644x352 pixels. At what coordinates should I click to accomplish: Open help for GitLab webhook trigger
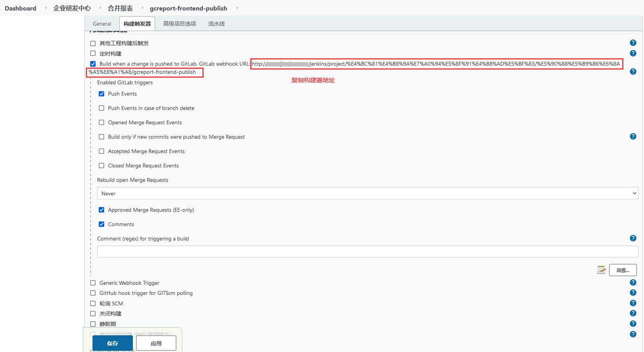pyautogui.click(x=633, y=71)
